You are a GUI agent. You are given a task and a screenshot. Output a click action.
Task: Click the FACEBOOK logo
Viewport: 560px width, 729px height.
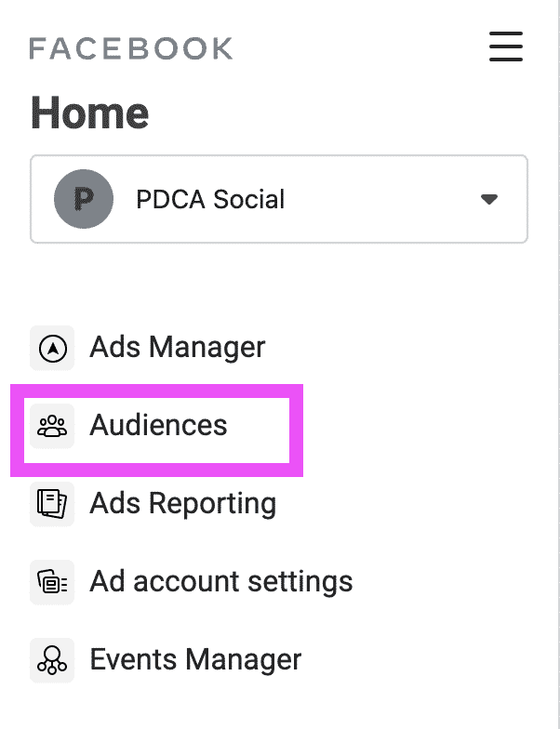(130, 48)
